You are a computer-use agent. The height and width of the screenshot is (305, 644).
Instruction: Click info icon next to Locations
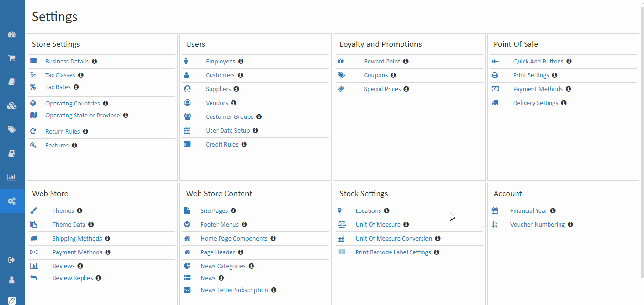387,211
